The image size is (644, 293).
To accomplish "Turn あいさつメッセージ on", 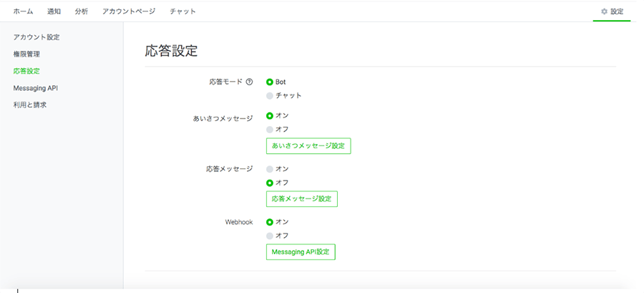I will coord(270,116).
